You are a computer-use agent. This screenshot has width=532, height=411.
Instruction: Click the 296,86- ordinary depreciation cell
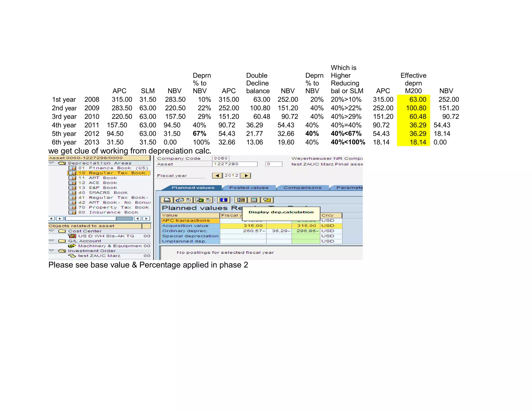306,231
